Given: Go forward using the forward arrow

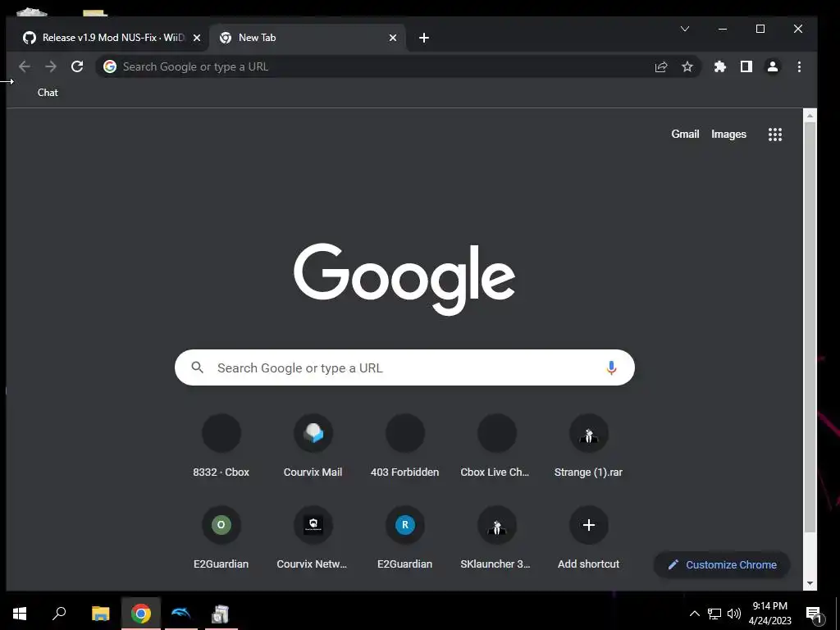Looking at the screenshot, I should (50, 66).
